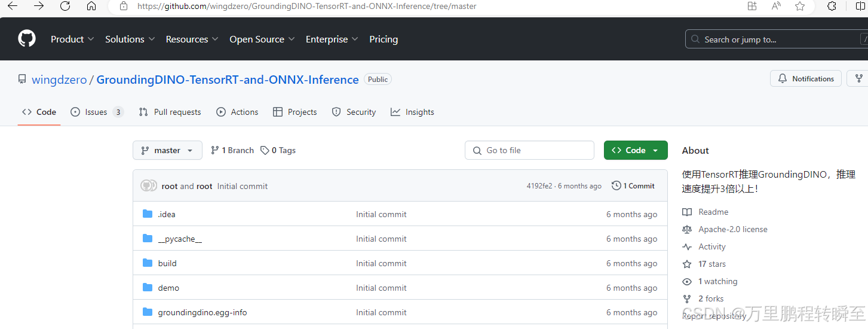
Task: Click the groundingdino.egg-info folder icon
Action: 148,312
